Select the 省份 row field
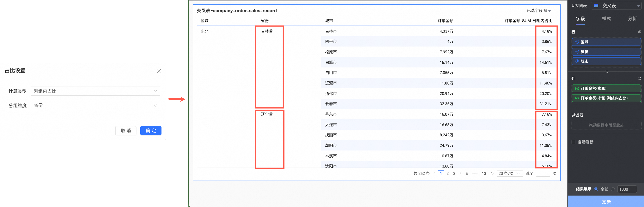 (x=606, y=52)
